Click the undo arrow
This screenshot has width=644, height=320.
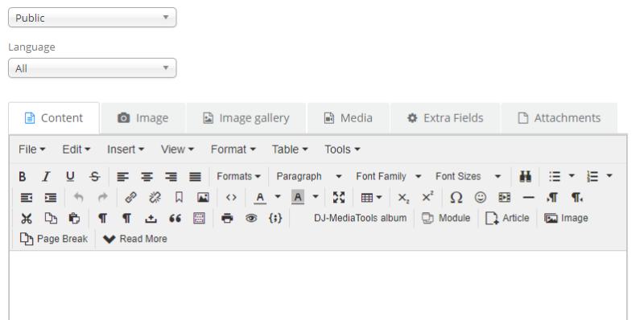click(x=78, y=198)
